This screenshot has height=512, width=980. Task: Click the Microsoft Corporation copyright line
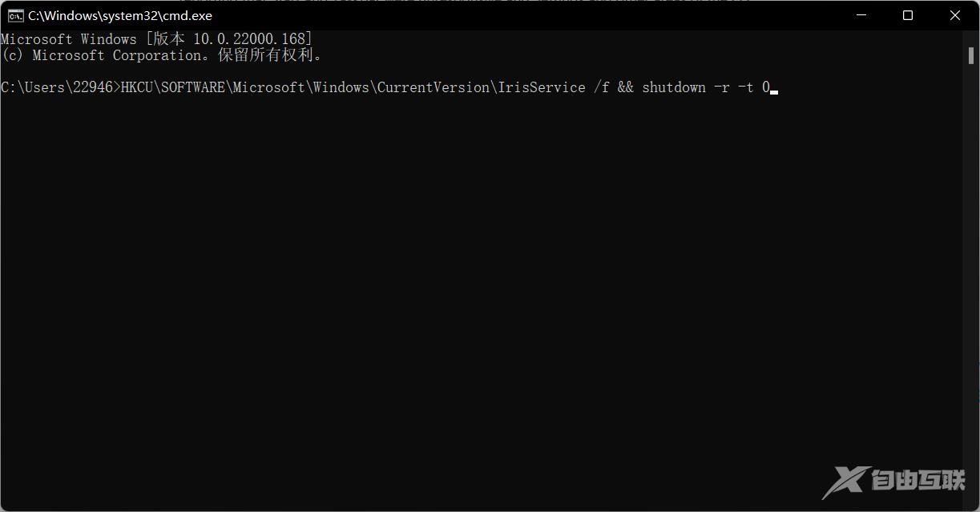coord(160,54)
